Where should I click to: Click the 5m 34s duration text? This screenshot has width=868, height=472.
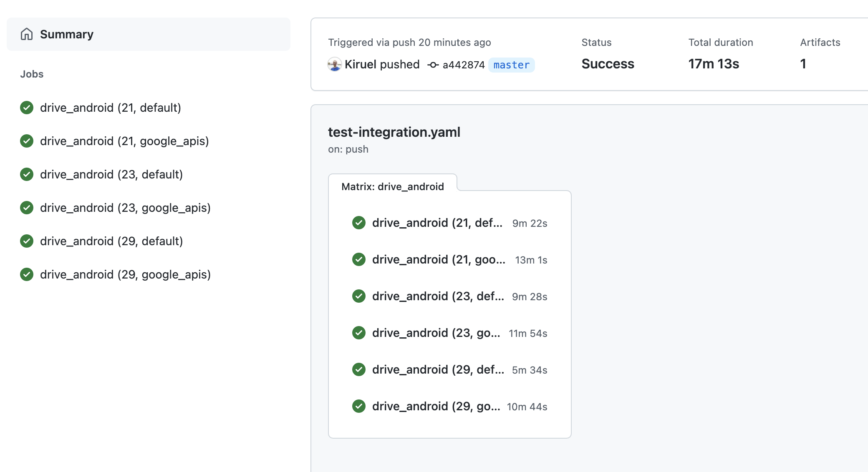(x=530, y=370)
